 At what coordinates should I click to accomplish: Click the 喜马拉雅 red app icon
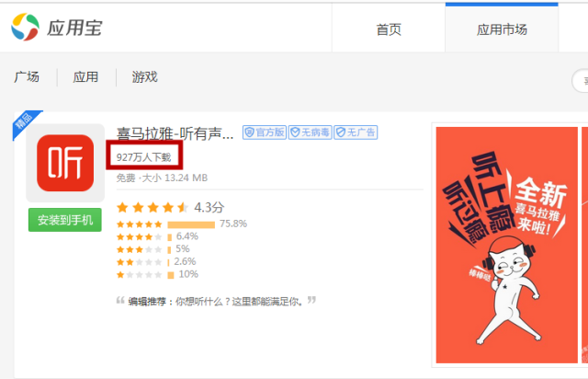(x=65, y=163)
